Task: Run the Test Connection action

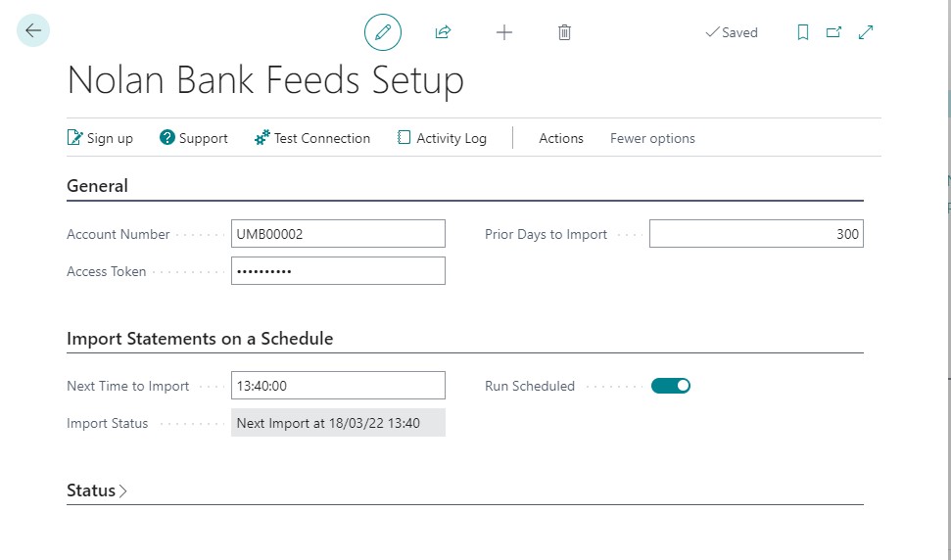Action: [x=312, y=138]
